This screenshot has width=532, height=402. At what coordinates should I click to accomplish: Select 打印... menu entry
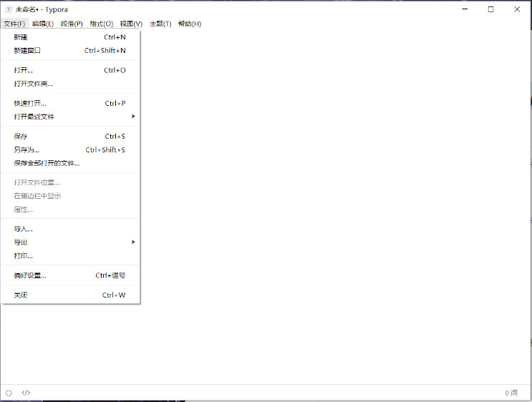71,255
